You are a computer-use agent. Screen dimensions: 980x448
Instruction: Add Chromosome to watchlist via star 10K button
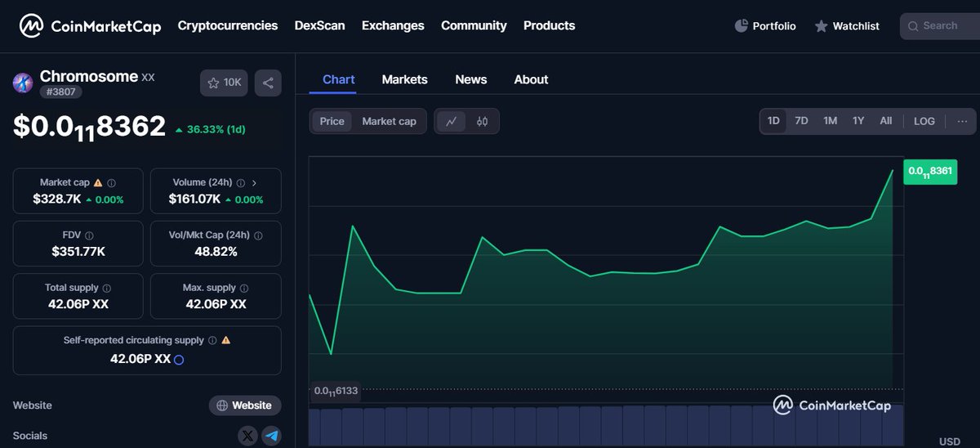click(x=224, y=83)
